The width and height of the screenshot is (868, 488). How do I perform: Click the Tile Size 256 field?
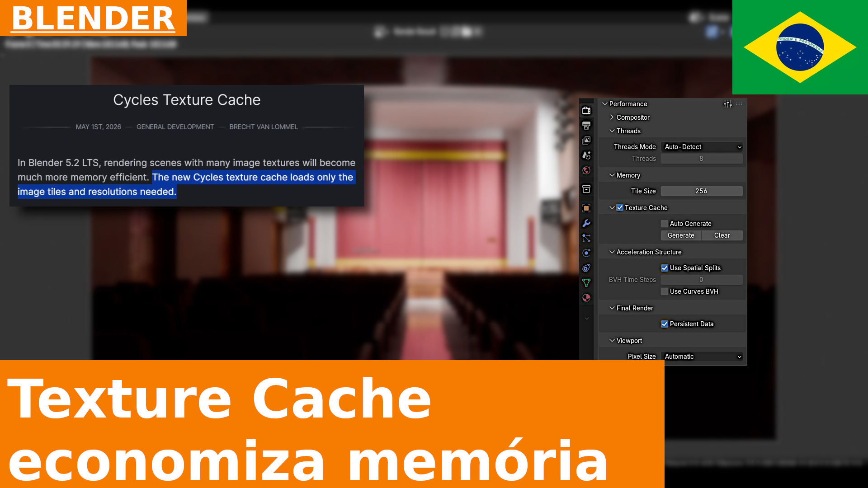point(702,191)
